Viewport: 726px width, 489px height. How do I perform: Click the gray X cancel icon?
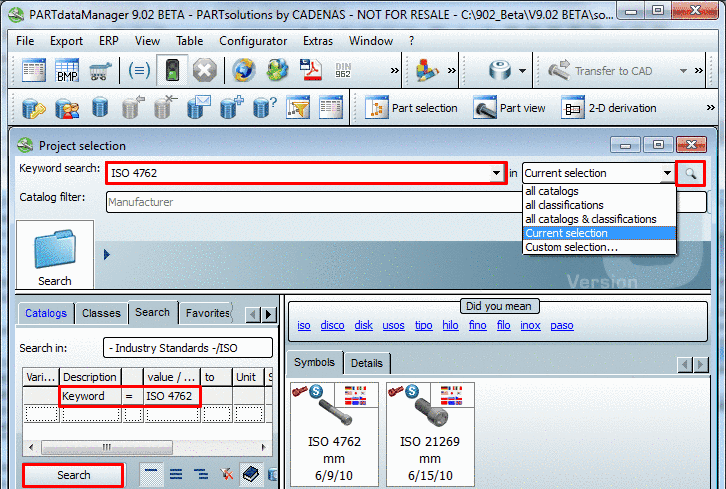(x=205, y=70)
